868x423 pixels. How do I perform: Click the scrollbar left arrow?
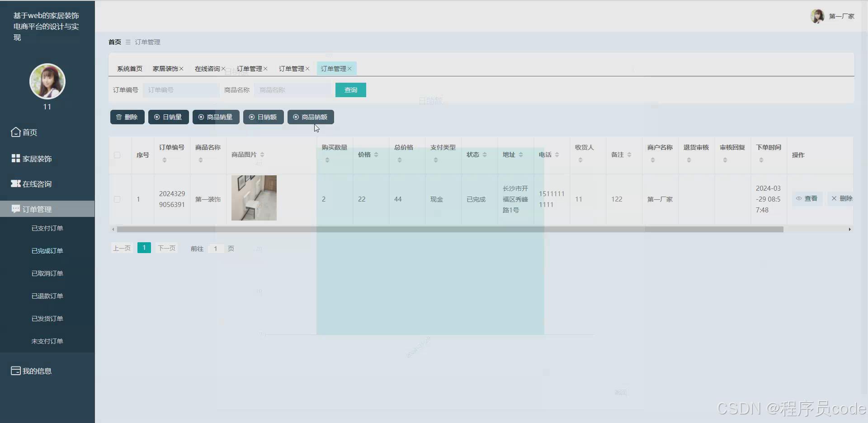(113, 230)
